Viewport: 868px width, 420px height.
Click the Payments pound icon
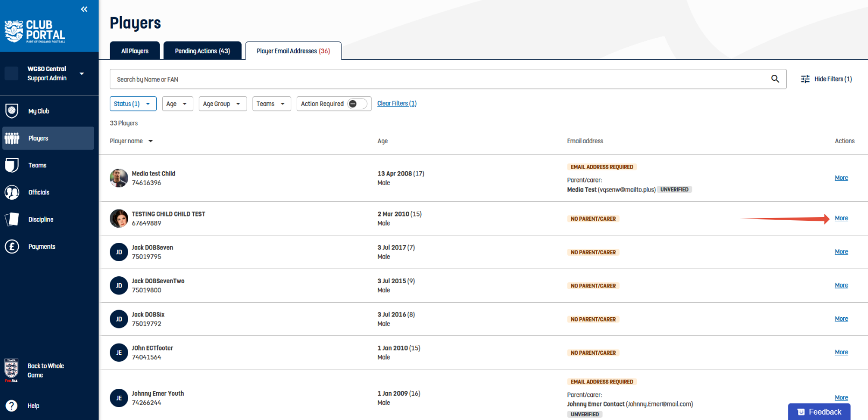click(12, 247)
